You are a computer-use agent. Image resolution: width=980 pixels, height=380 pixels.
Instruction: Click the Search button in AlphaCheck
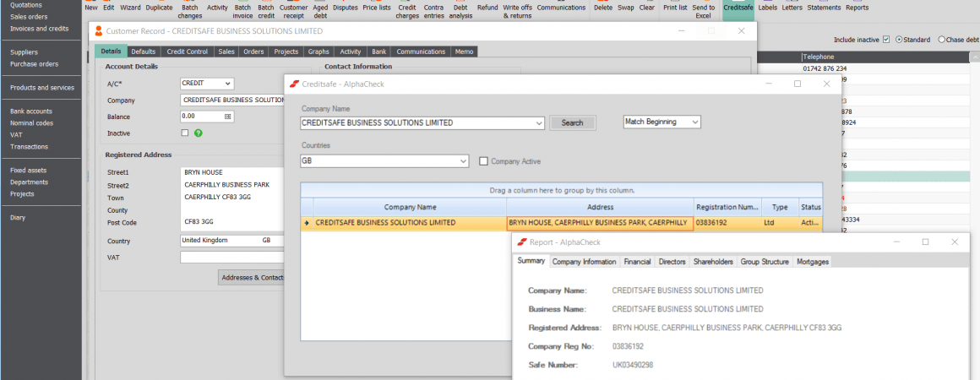point(573,123)
